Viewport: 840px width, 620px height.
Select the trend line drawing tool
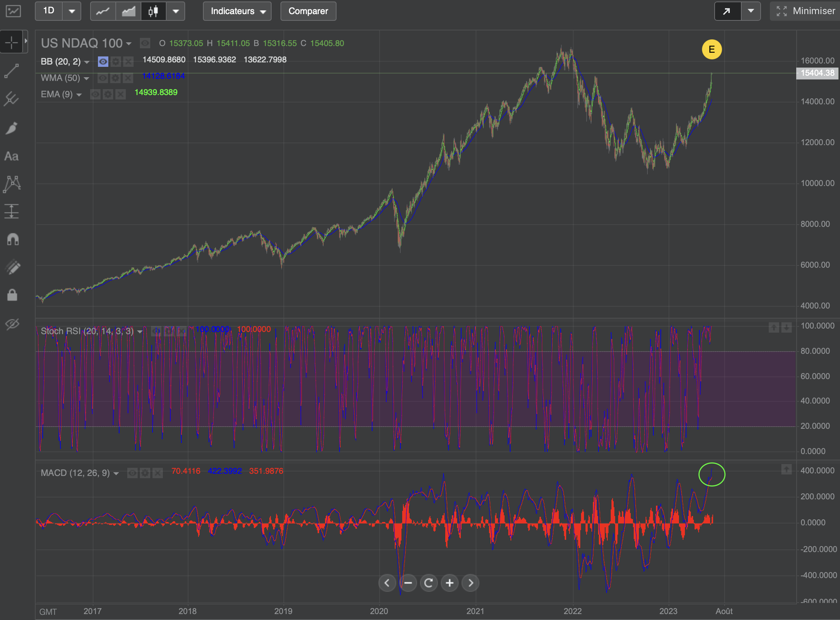12,71
